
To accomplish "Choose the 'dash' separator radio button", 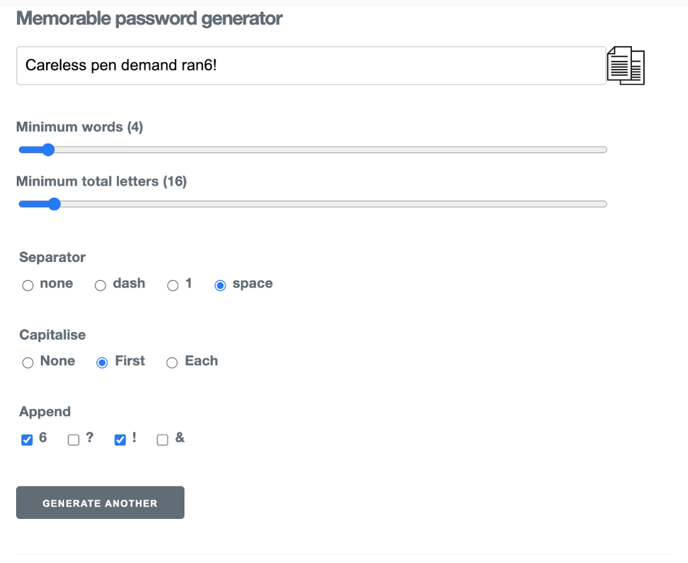I will [x=100, y=285].
